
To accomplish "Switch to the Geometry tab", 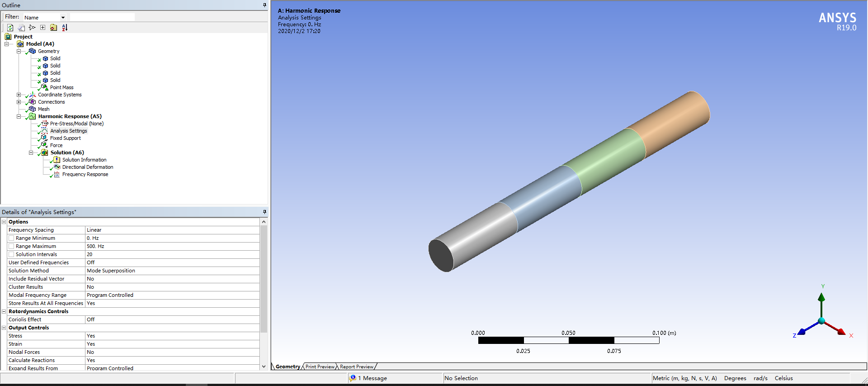I will [288, 367].
